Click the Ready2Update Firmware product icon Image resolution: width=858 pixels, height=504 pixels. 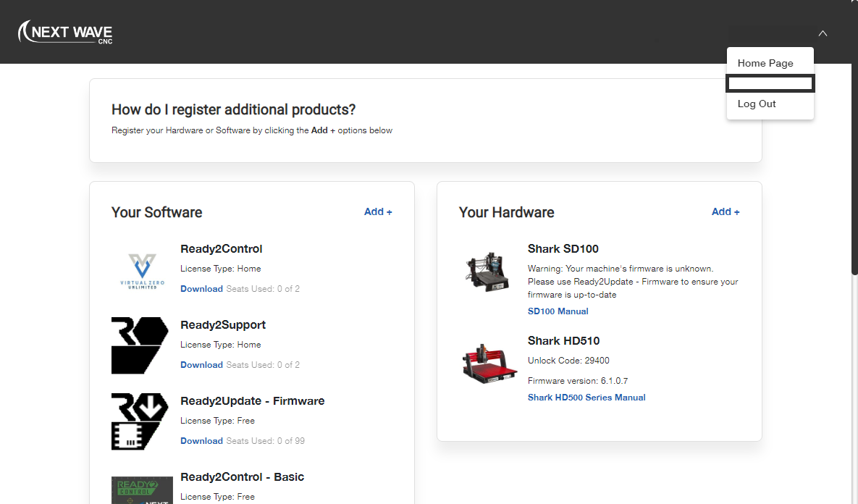139,421
